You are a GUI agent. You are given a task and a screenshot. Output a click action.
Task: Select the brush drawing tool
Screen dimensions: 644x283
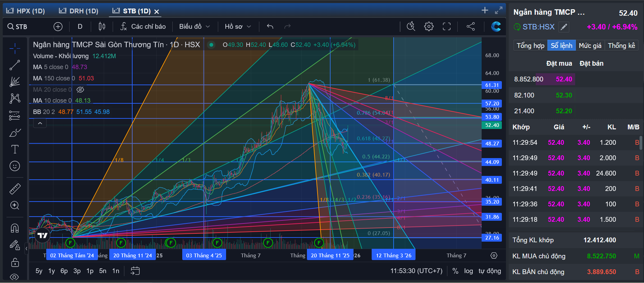(14, 132)
